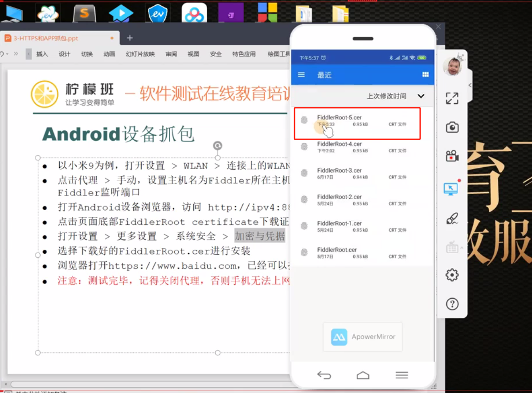Click the screen control monitor icon

[451, 189]
